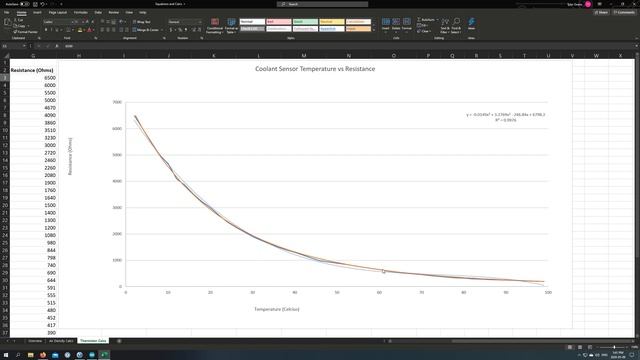Click the Insert Function fx icon
The image size is (640, 360).
pos(56,46)
